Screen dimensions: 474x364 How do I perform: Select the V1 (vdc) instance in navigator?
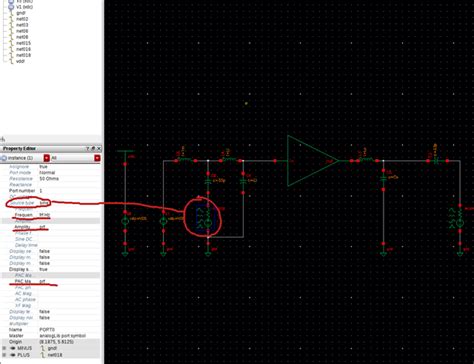click(24, 7)
